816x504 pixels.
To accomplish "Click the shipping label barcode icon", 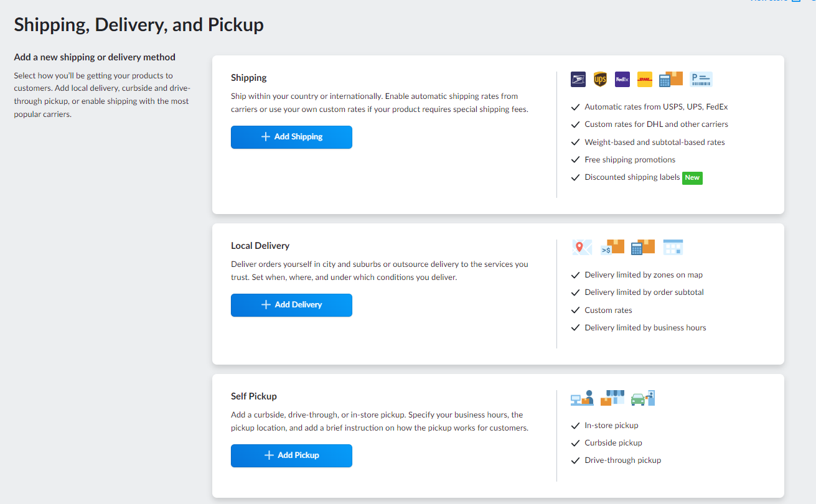I will tap(701, 79).
